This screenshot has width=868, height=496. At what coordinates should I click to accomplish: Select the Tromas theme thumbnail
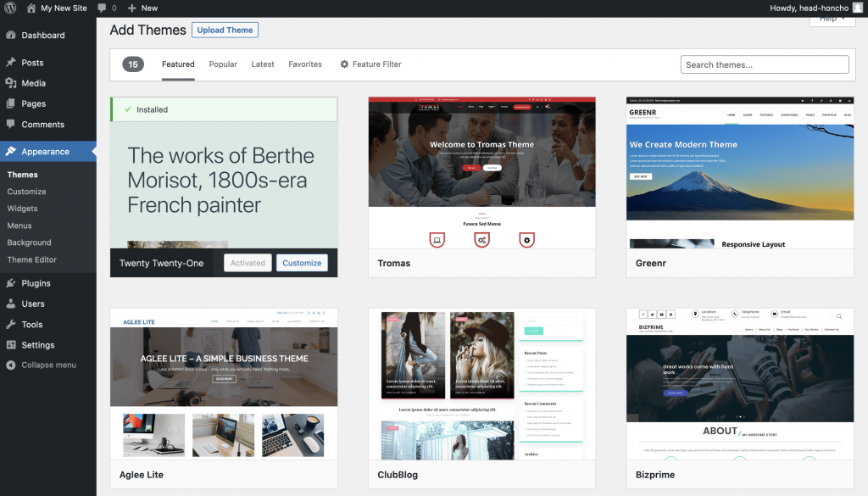point(481,173)
